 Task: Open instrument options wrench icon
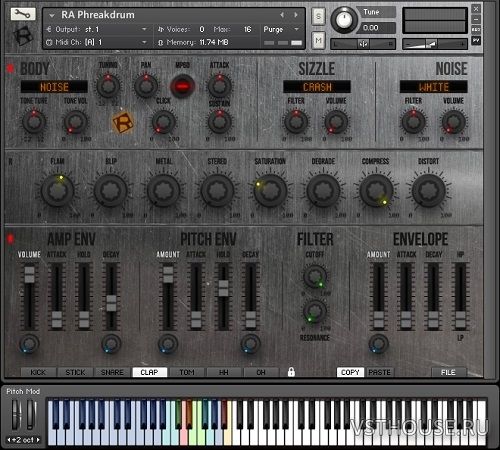(23, 14)
